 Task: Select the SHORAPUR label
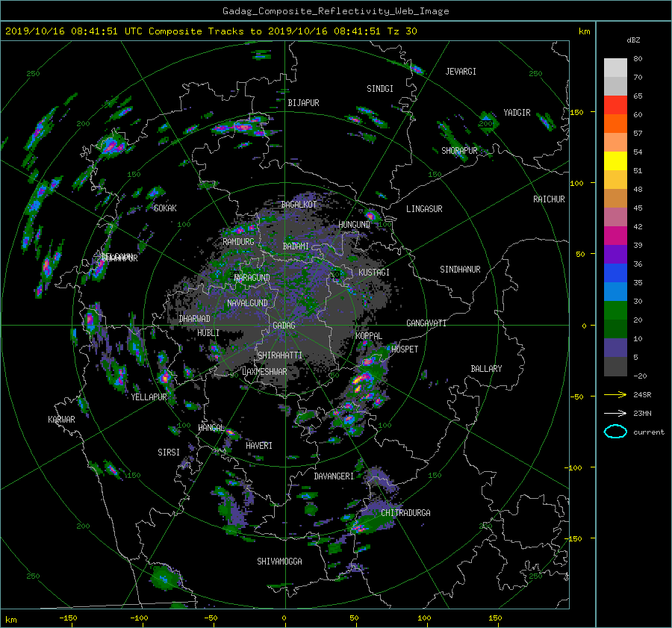click(x=459, y=151)
